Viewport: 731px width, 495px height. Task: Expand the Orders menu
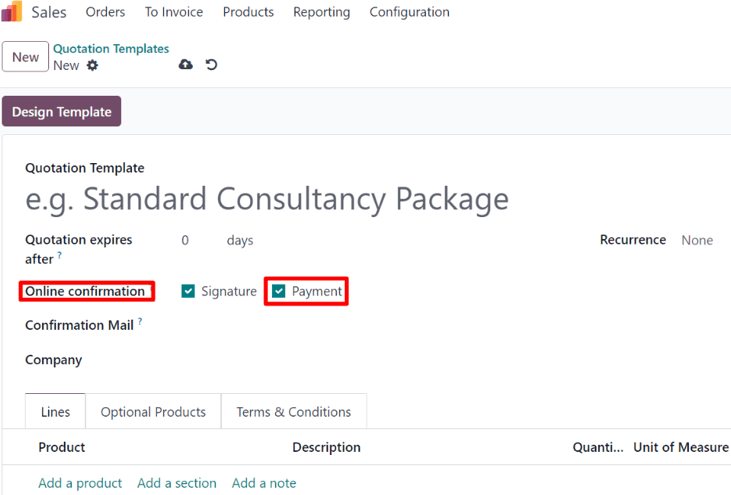(105, 12)
